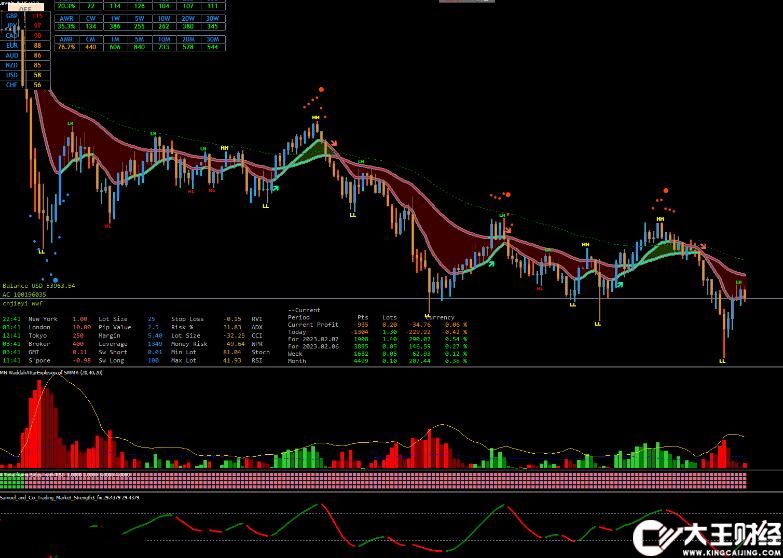Click the Waddah Attar Explosion indicator title
The height and width of the screenshot is (558, 783).
point(52,373)
